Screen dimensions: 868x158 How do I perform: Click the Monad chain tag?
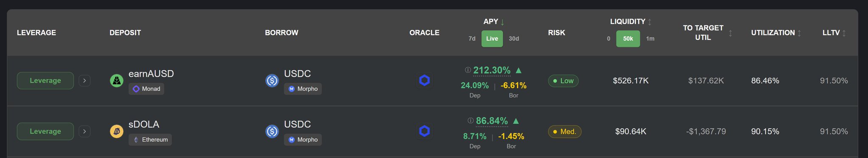coord(146,89)
